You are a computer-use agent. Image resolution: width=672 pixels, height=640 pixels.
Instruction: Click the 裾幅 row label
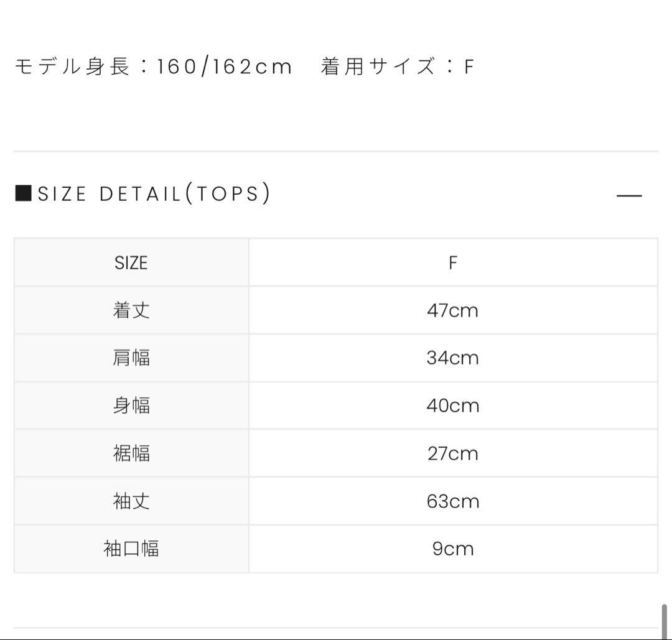[x=131, y=453]
